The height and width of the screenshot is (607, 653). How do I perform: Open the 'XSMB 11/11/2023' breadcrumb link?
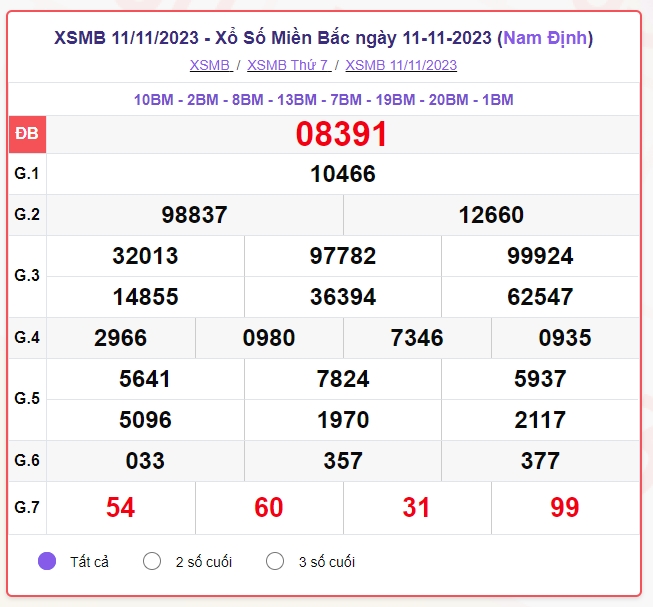click(401, 65)
